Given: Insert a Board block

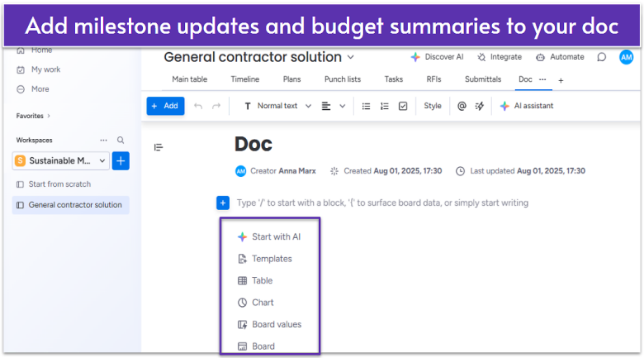Looking at the screenshot, I should 256,346.
